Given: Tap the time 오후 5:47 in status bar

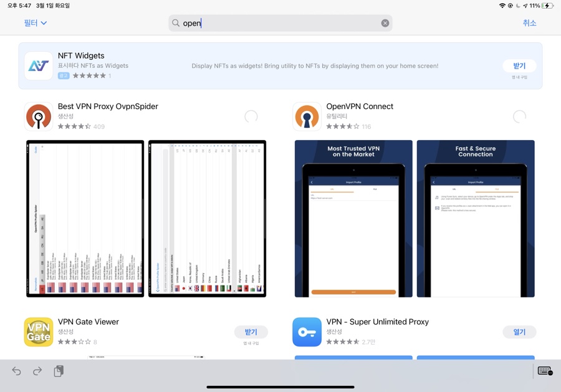Looking at the screenshot, I should point(19,6).
